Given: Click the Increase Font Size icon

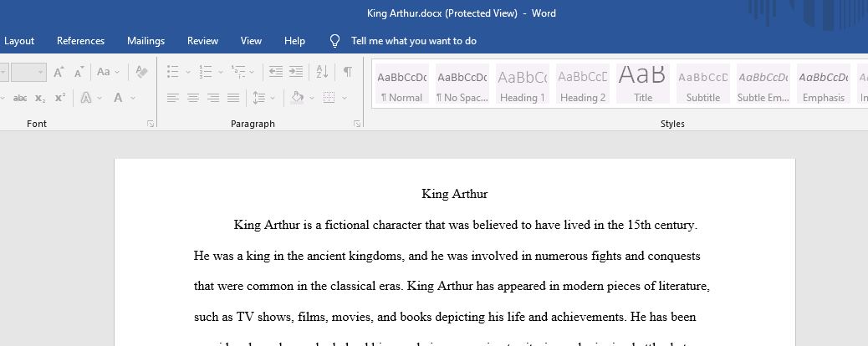Looking at the screenshot, I should tap(59, 72).
